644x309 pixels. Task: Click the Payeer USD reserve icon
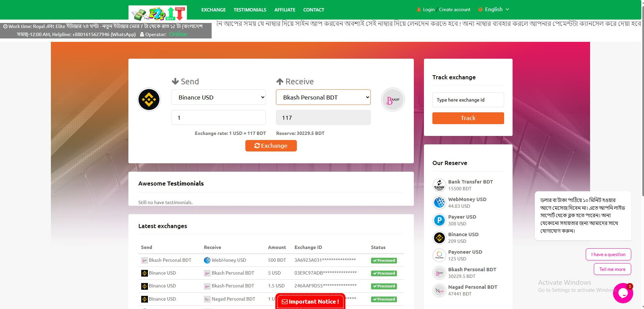pos(439,220)
